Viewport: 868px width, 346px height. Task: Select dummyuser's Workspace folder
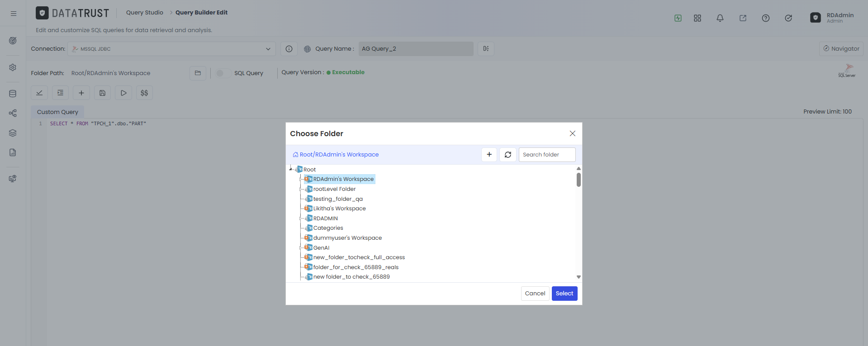pos(347,238)
